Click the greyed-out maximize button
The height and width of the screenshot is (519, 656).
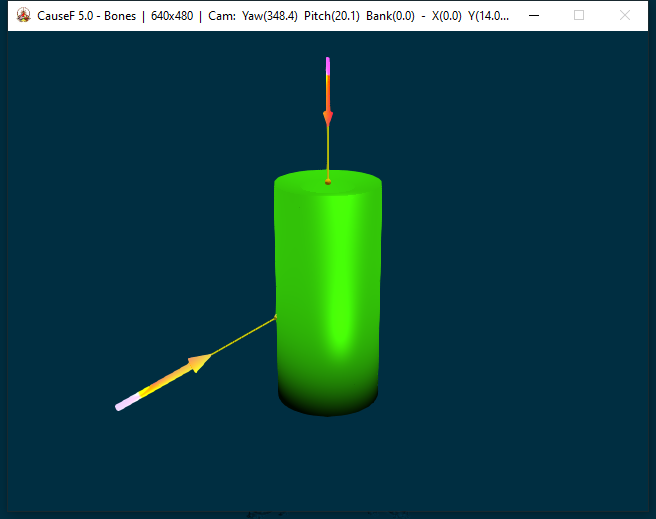pos(579,16)
